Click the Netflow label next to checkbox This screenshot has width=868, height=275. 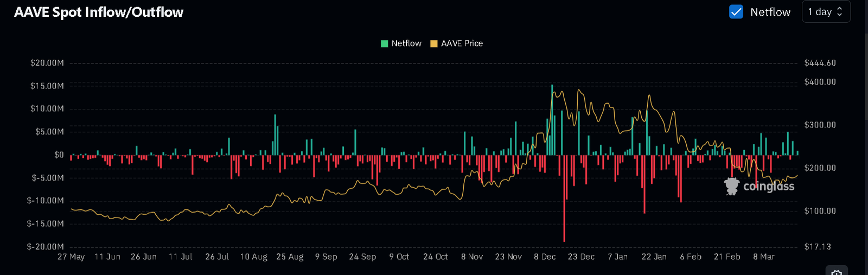coord(770,12)
